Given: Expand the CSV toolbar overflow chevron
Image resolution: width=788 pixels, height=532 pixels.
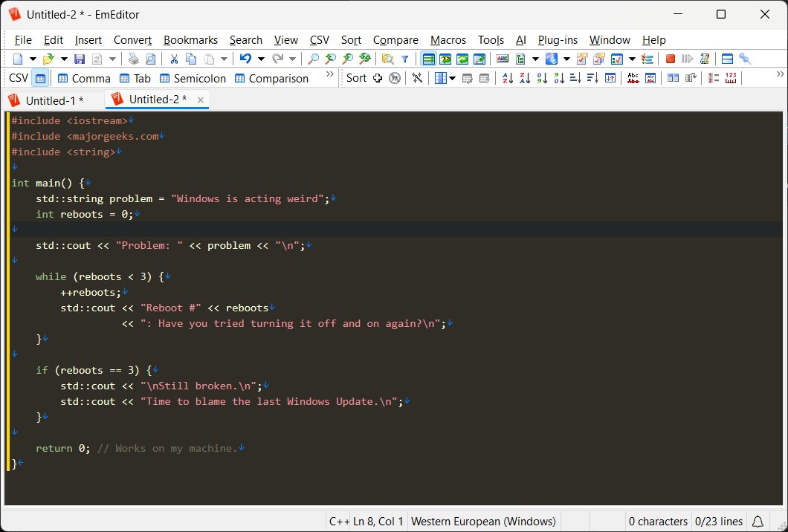Looking at the screenshot, I should pyautogui.click(x=329, y=74).
